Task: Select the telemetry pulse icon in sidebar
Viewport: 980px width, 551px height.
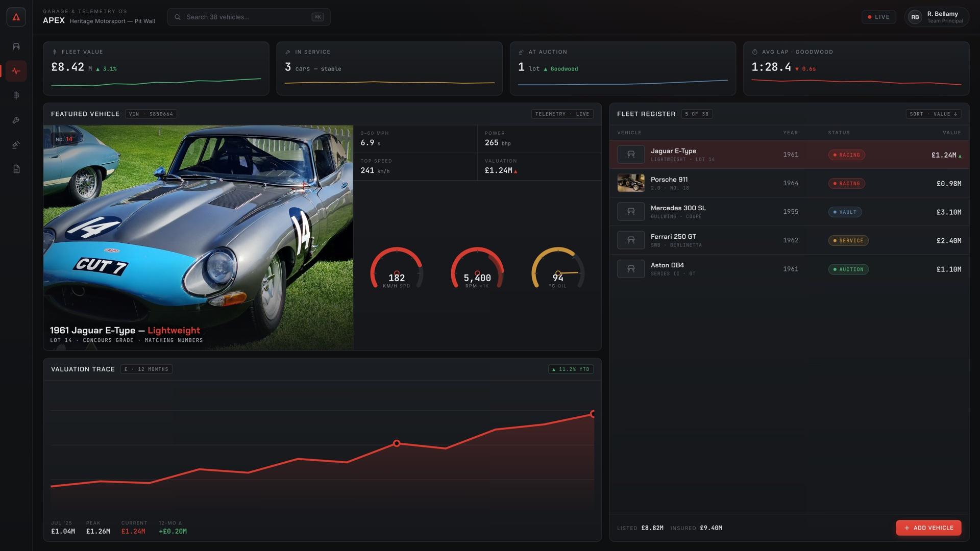Action: pyautogui.click(x=16, y=71)
